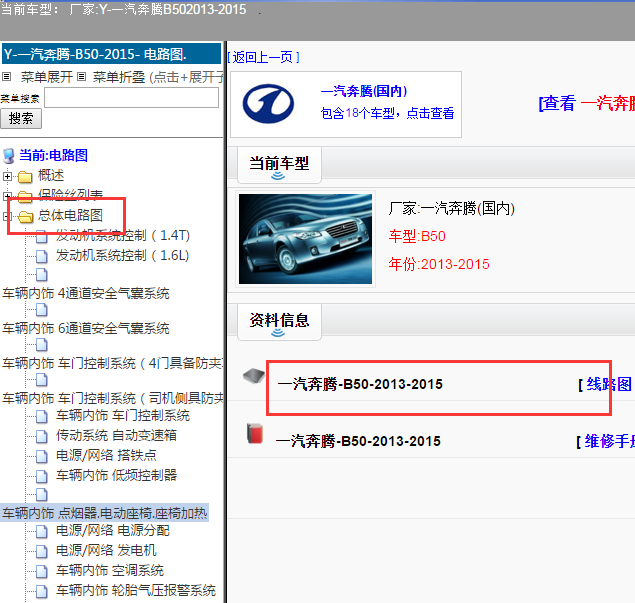Viewport: 635px width, 603px height.
Task: Click page icon for 车辆内饰 车门控制系统
Action: (42, 416)
